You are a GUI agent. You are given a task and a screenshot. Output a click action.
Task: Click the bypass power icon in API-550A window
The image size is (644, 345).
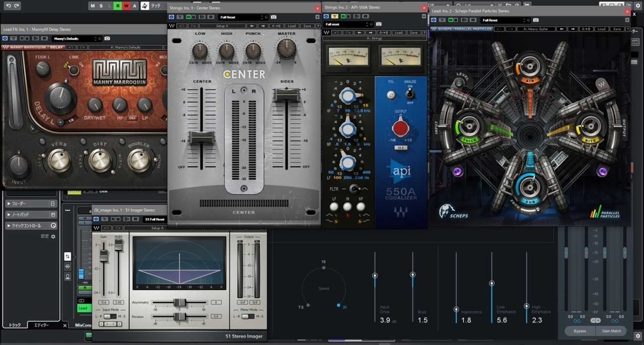point(326,16)
